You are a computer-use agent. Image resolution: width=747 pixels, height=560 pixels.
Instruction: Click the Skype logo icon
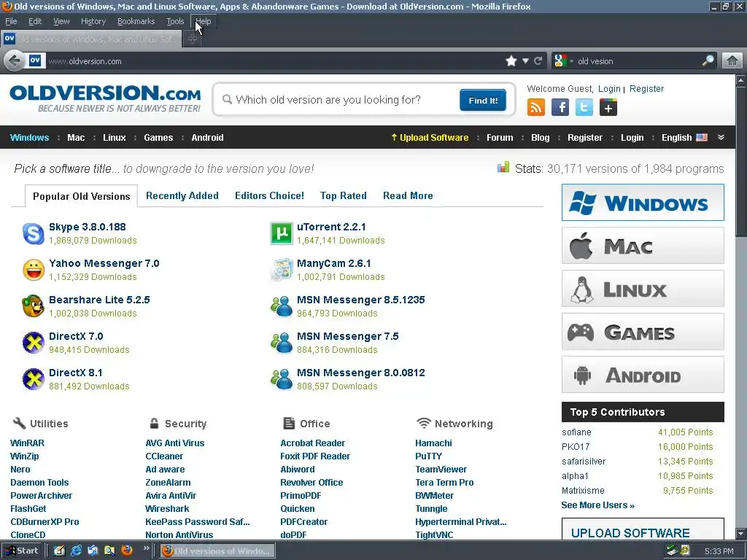click(34, 233)
